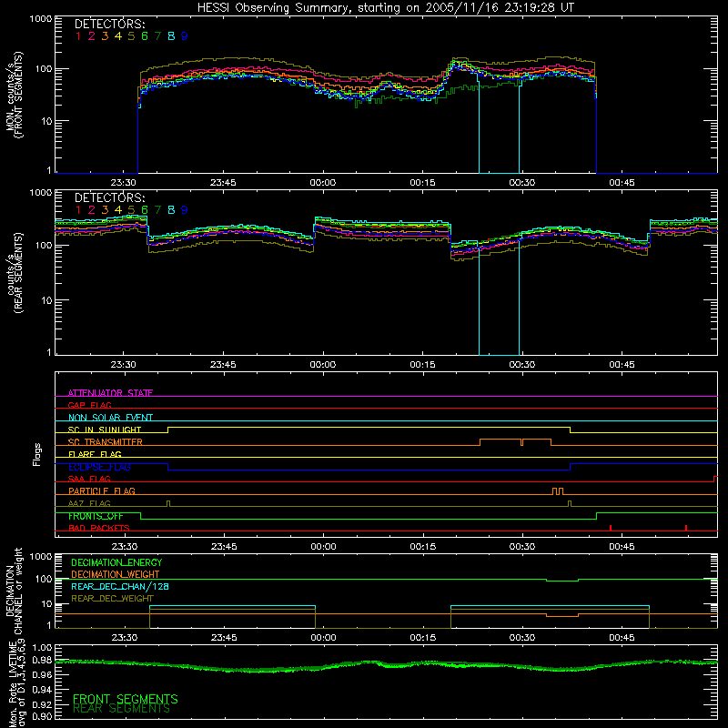The width and height of the screenshot is (728, 728).
Task: Click the FRONTS_OFF flag label
Action: tap(96, 516)
